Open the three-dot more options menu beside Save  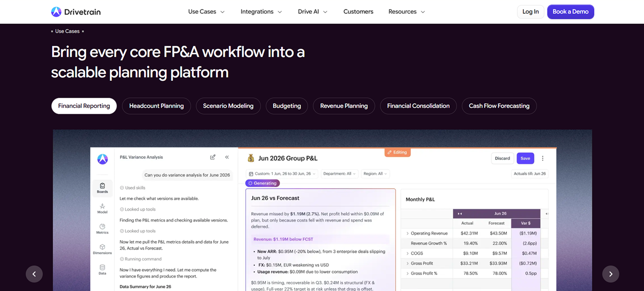pyautogui.click(x=543, y=158)
